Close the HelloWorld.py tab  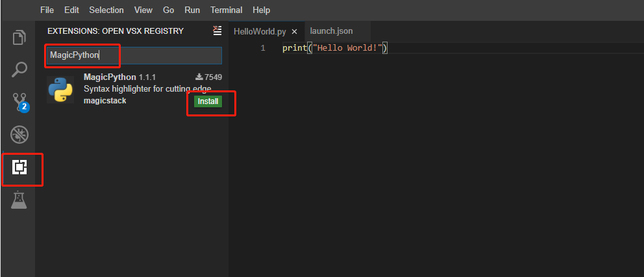point(294,32)
